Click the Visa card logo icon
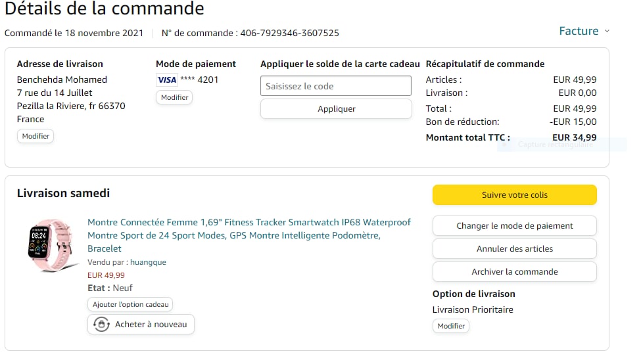The image size is (641, 364). (x=167, y=80)
